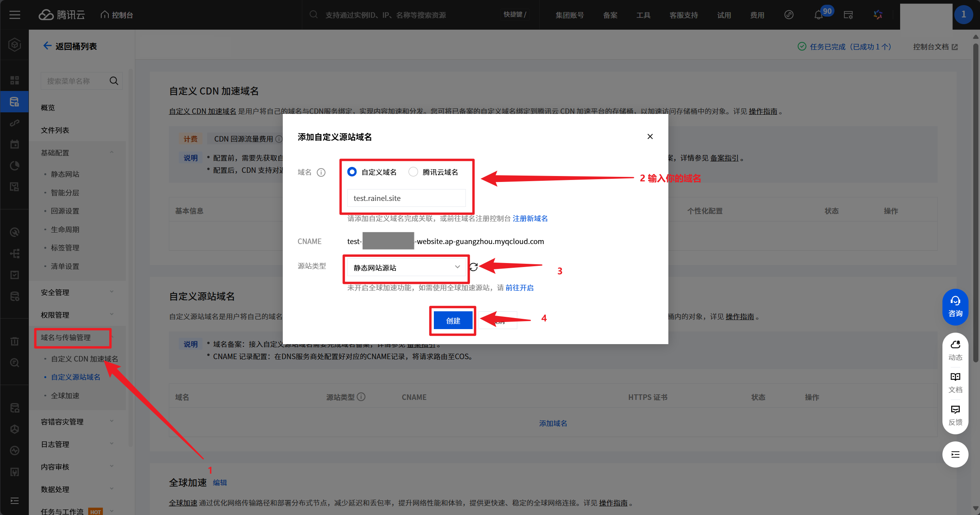Viewport: 980px width, 515px height.
Task: Click the billing window icon in top bar
Action: (x=848, y=15)
